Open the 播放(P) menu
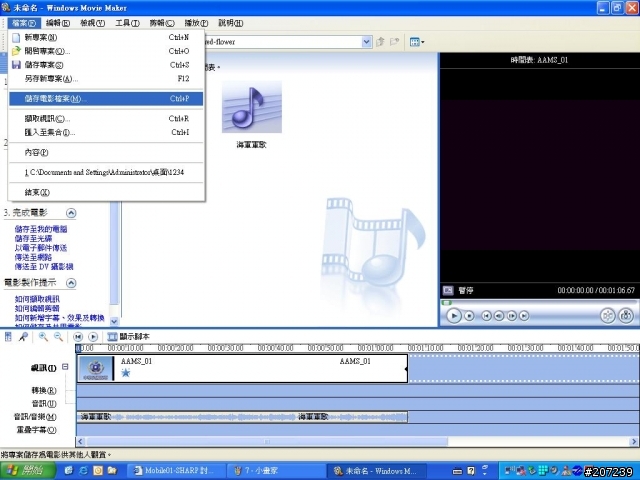Viewport: 640px width, 480px height. point(196,23)
